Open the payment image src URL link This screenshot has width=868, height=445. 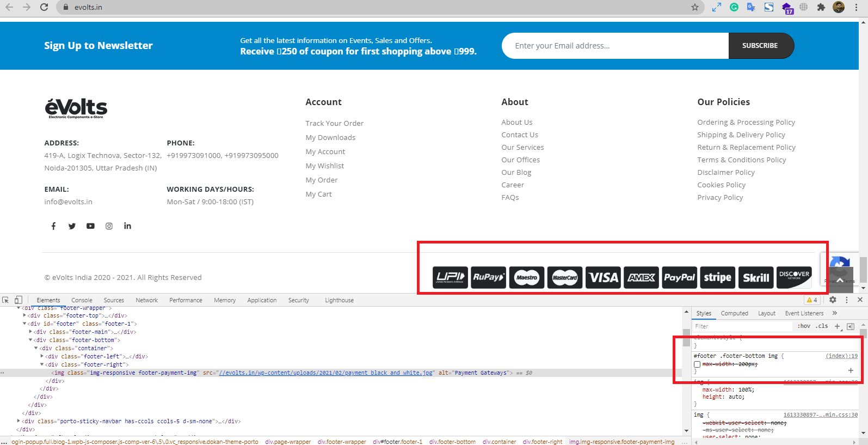(x=327, y=373)
